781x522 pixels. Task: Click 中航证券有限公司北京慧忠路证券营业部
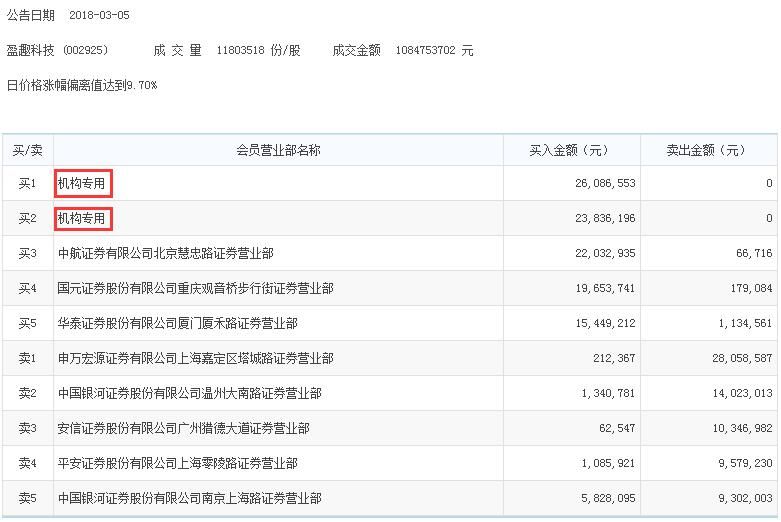pos(166,254)
